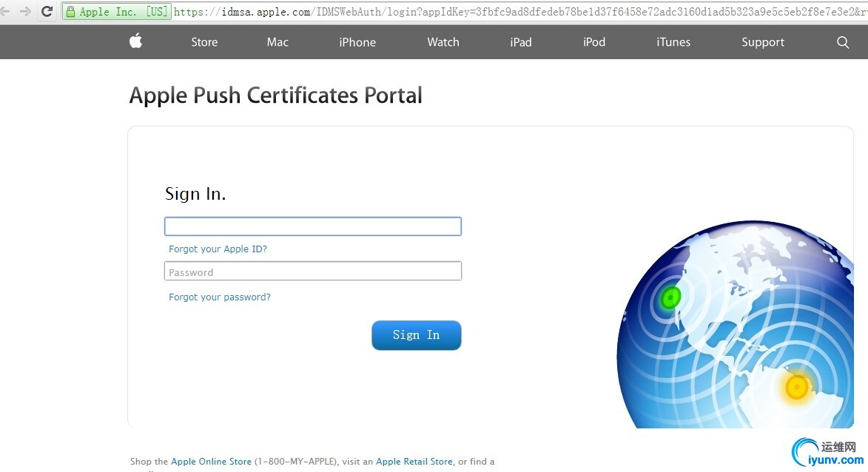
Task: Follow the 'Forgot your password?' link
Action: (219, 297)
